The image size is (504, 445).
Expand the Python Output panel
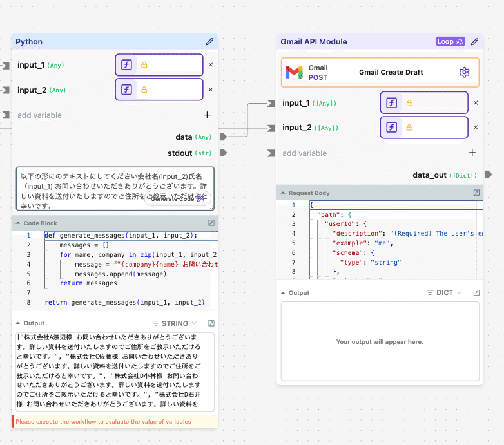211,323
